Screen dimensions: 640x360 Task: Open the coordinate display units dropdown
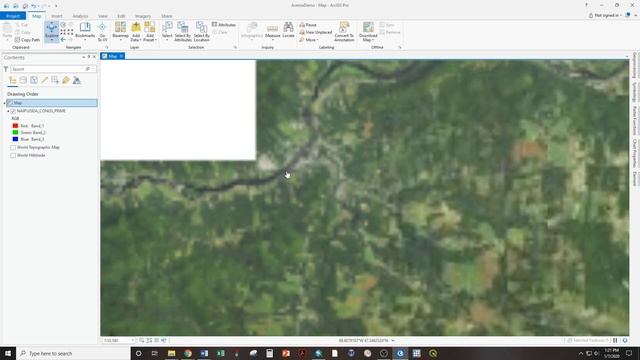(393, 340)
